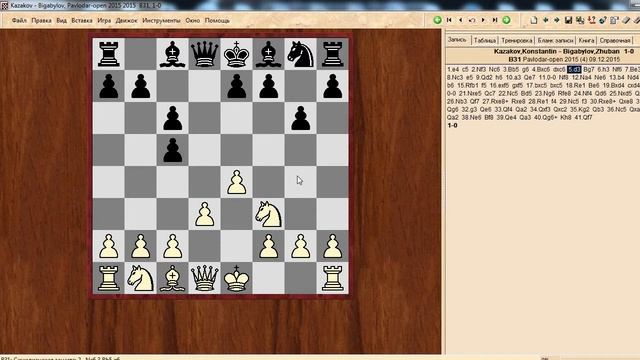
Task: Click the black king on e8
Action: tap(237, 54)
